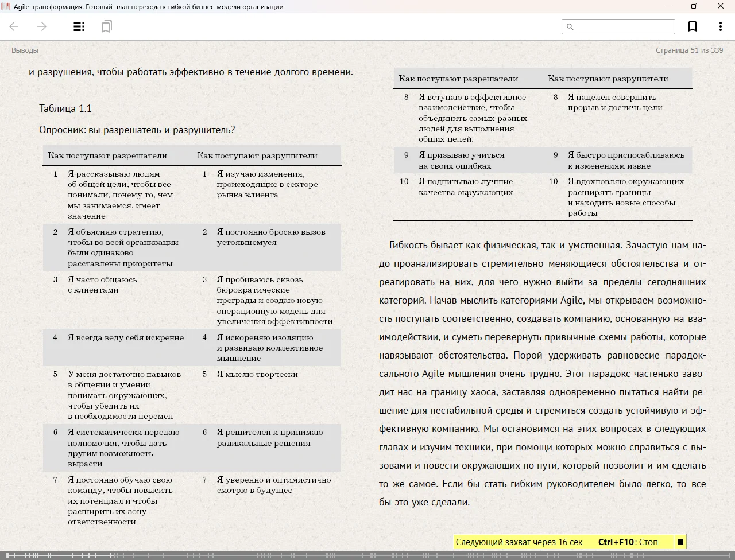Screen dimensions: 735x560
Task: Open the saved bookmarks panel
Action: pos(106,26)
